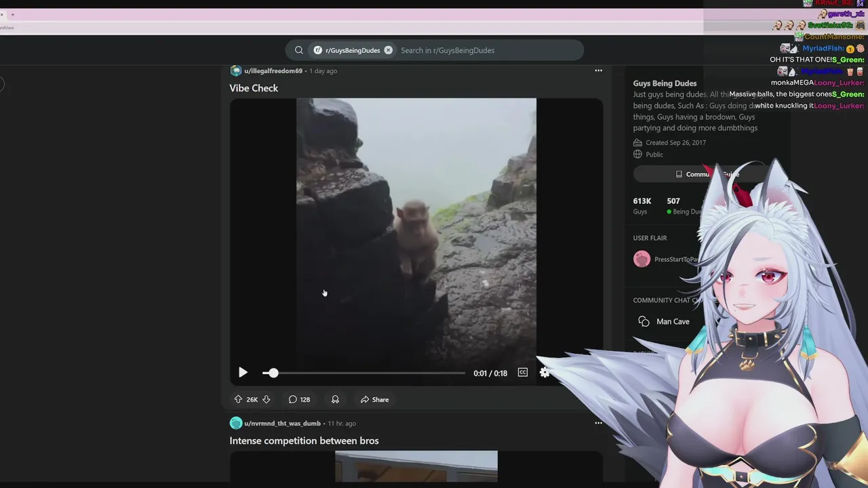
Task: Downvote the Vibe Check post
Action: (267, 399)
